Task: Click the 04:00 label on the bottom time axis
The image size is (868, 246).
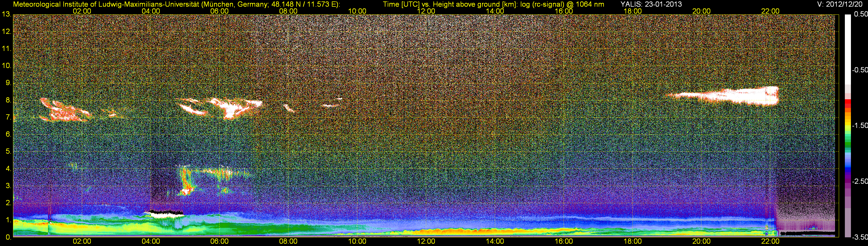Action: pyautogui.click(x=151, y=241)
